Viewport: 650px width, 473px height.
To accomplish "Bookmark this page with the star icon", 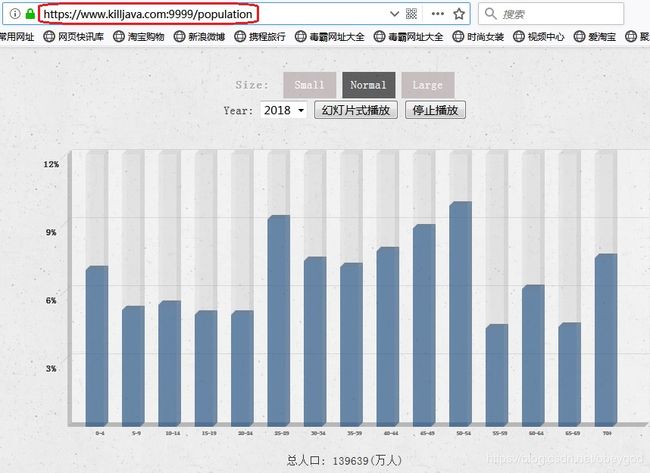I will 459,14.
